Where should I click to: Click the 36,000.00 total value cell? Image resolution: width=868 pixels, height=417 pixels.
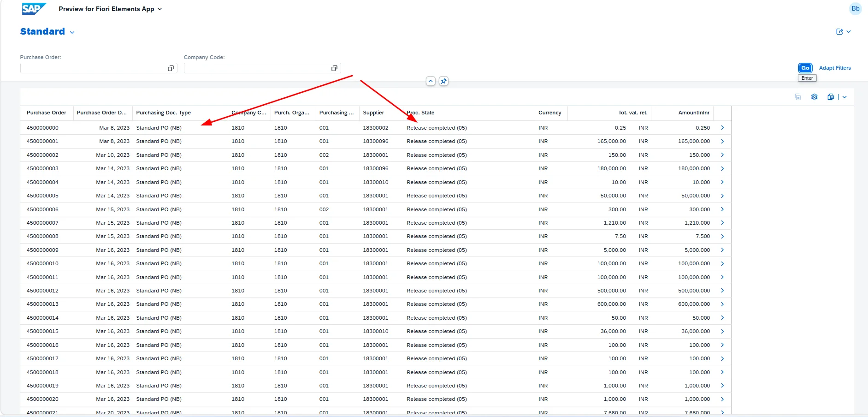[613, 331]
